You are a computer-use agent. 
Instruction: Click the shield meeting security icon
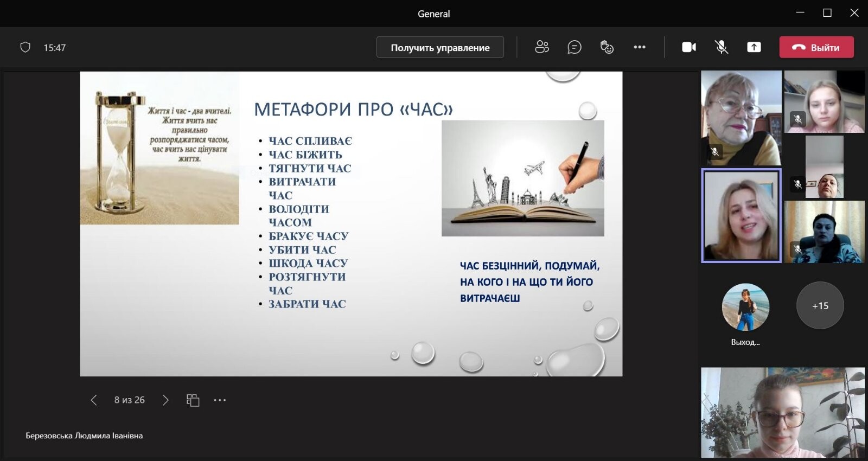tap(25, 47)
